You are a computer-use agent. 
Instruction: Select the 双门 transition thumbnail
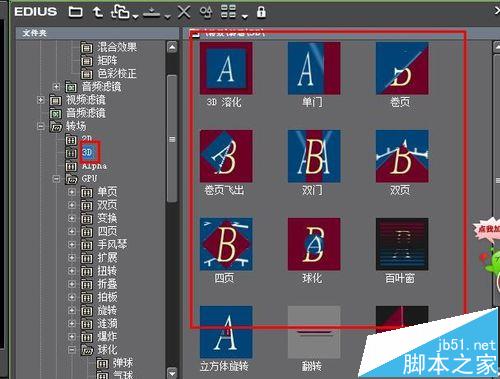tap(314, 156)
